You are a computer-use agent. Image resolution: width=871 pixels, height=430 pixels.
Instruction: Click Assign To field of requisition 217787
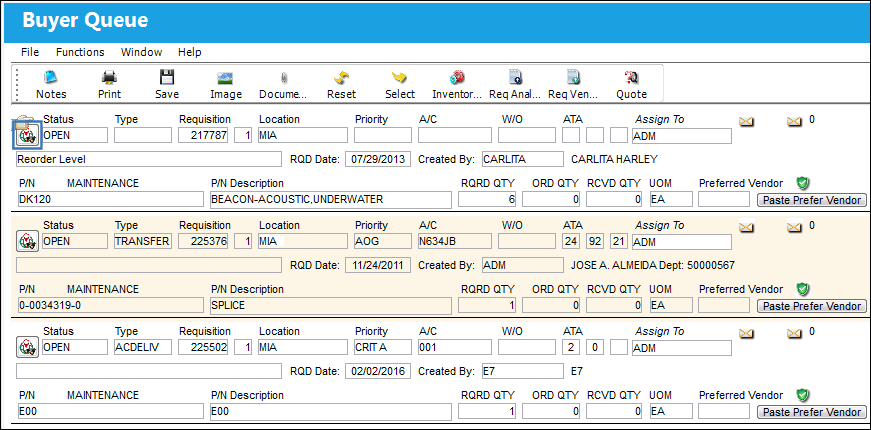click(x=682, y=136)
